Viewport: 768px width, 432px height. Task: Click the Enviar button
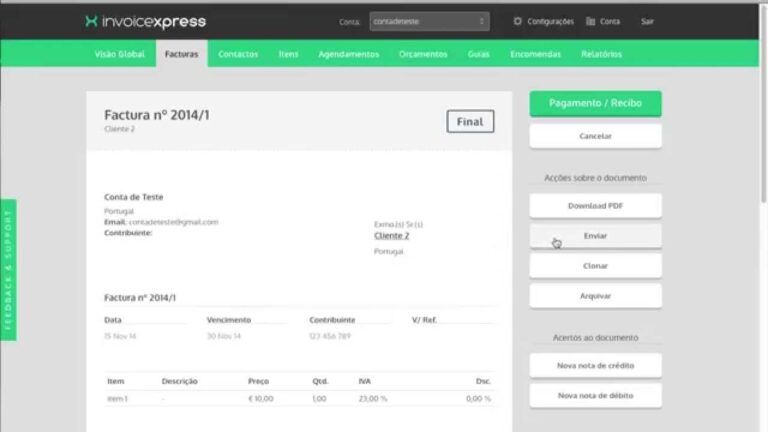pyautogui.click(x=595, y=236)
